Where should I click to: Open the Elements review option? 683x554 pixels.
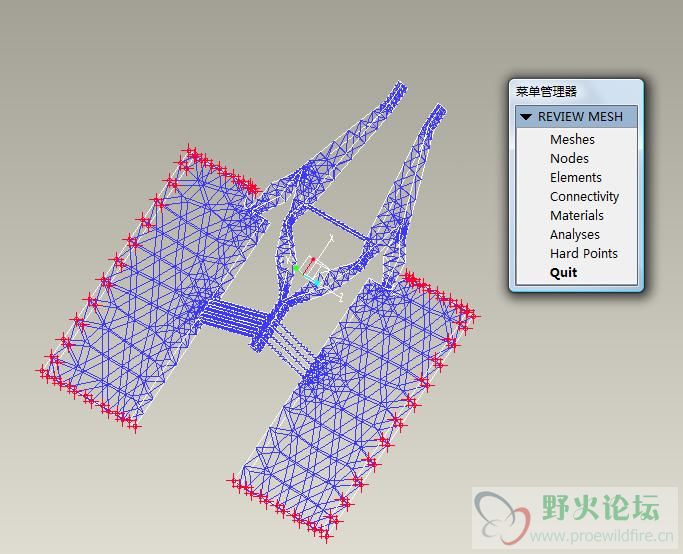[x=575, y=177]
